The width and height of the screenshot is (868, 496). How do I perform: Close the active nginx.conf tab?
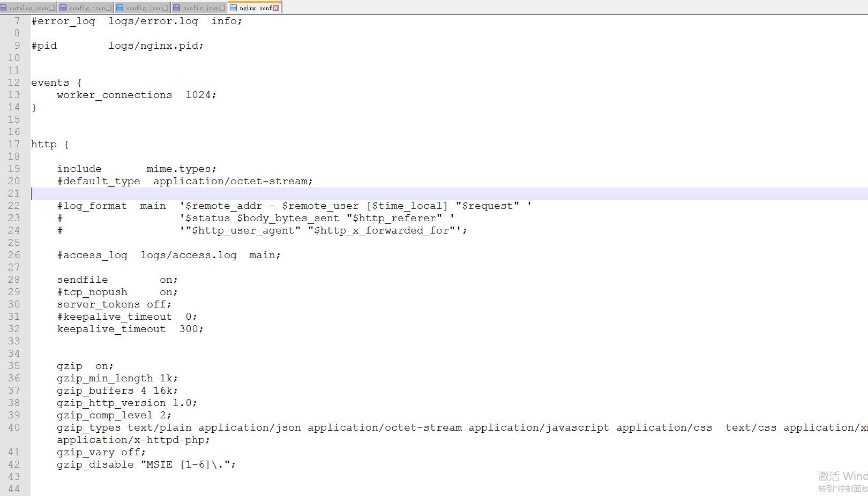point(276,8)
